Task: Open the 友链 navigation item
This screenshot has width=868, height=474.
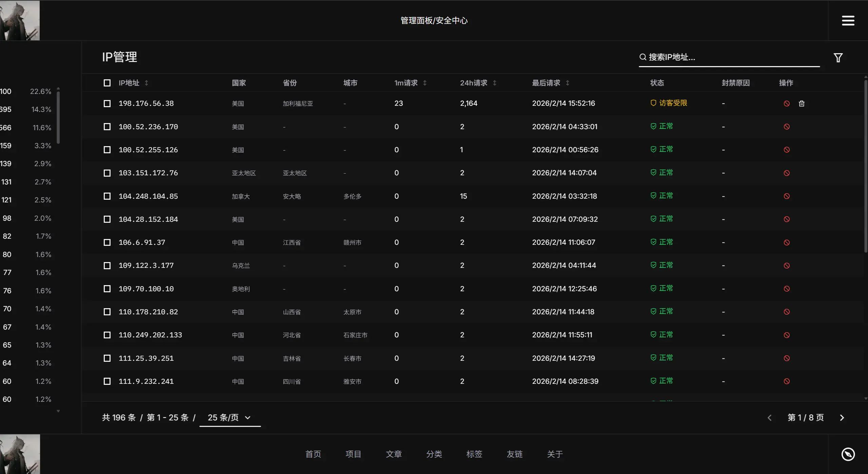Action: (514, 454)
